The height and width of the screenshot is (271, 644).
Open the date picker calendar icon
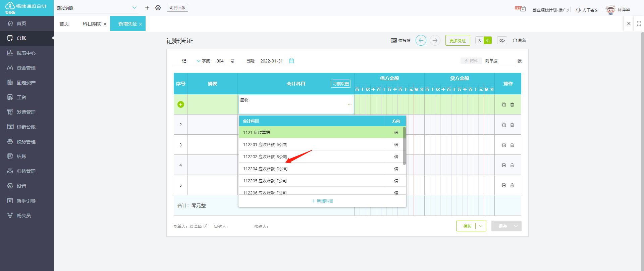point(291,61)
